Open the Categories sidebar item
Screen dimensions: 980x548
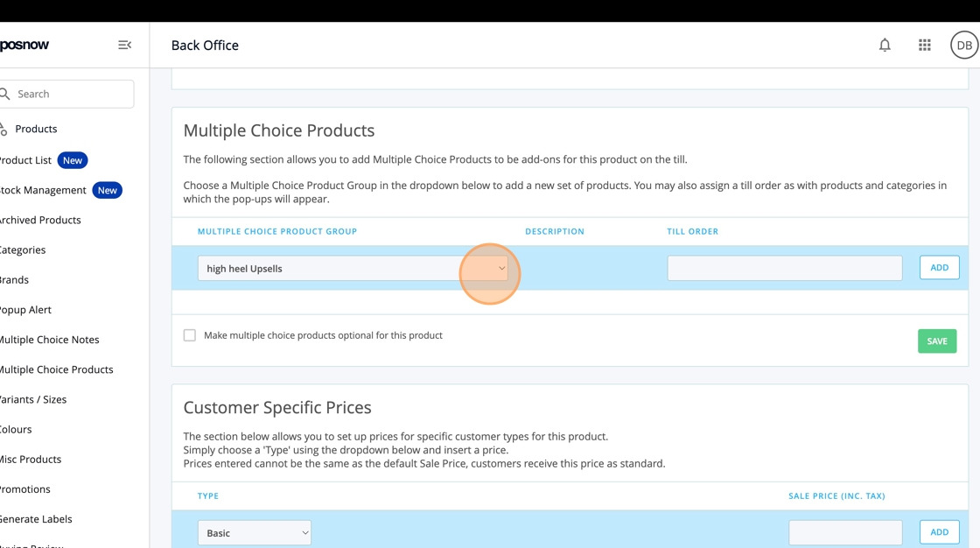(23, 249)
